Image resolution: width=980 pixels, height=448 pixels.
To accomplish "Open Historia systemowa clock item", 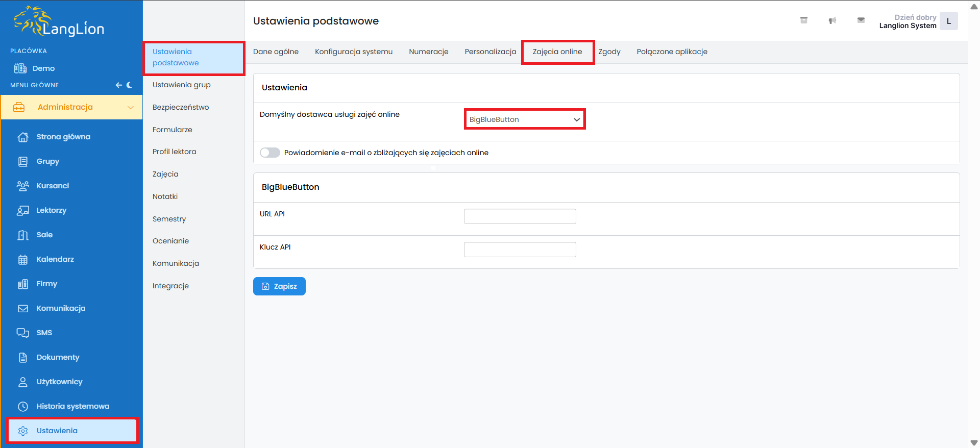I will click(72, 406).
